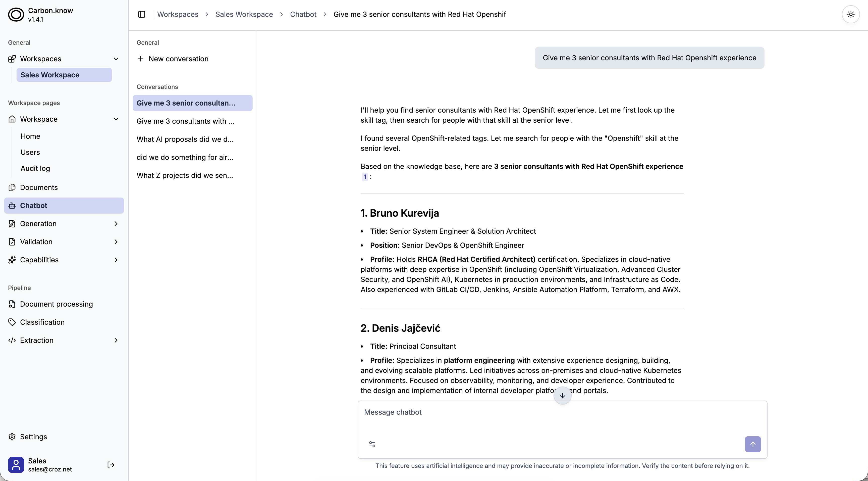868x481 pixels.
Task: Open 'Give me 3 consultants with ...' conversation
Action: tap(192, 121)
